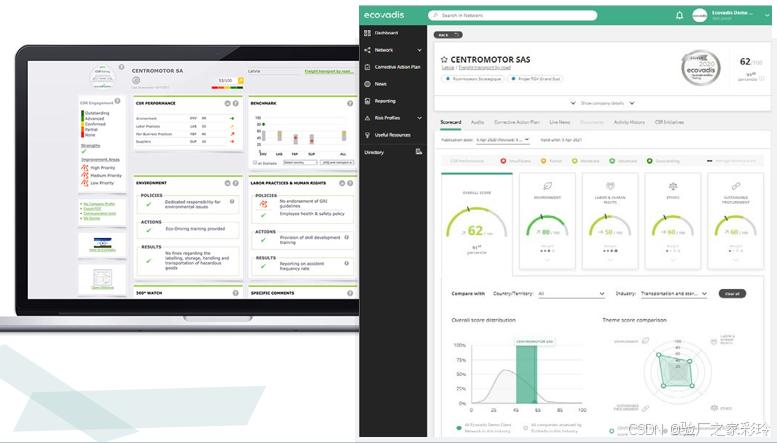The image size is (777, 443).
Task: Expand the Network sidebar submenu chevron
Action: click(x=419, y=50)
